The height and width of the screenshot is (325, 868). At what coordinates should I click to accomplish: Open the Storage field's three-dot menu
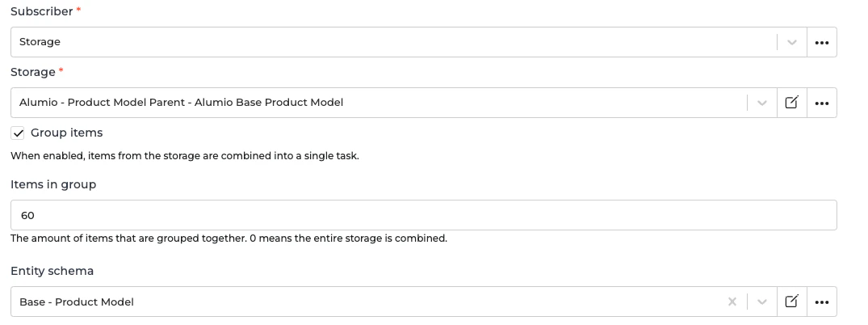822,103
